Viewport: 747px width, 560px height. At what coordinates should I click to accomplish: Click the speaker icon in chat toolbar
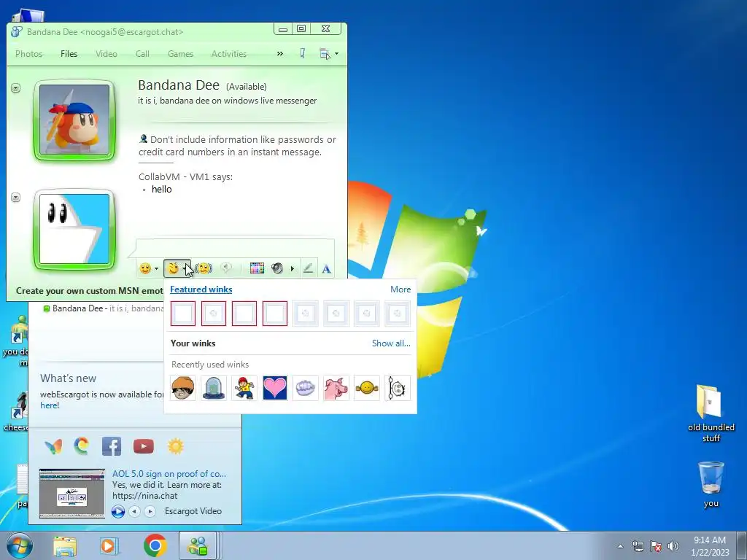click(x=277, y=268)
